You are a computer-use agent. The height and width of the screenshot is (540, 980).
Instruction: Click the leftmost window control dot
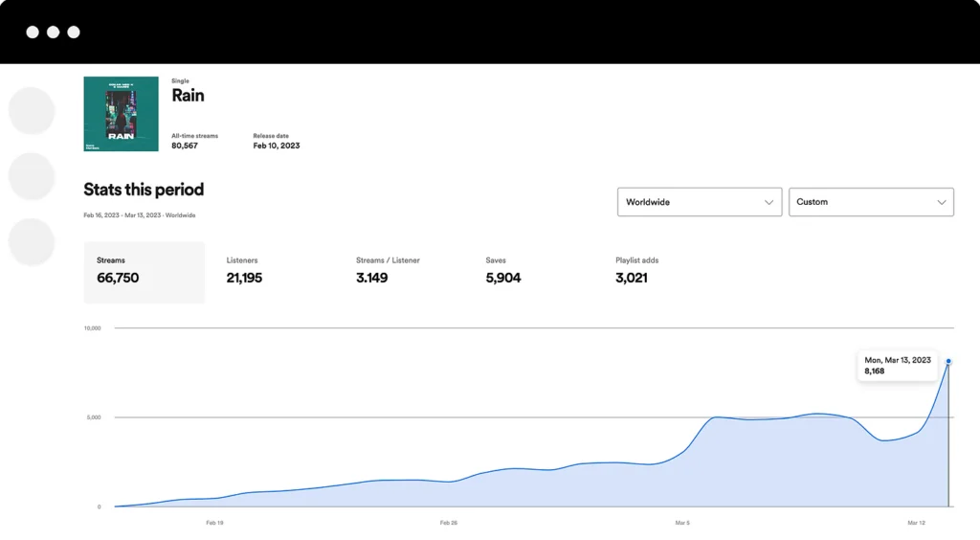pyautogui.click(x=33, y=32)
